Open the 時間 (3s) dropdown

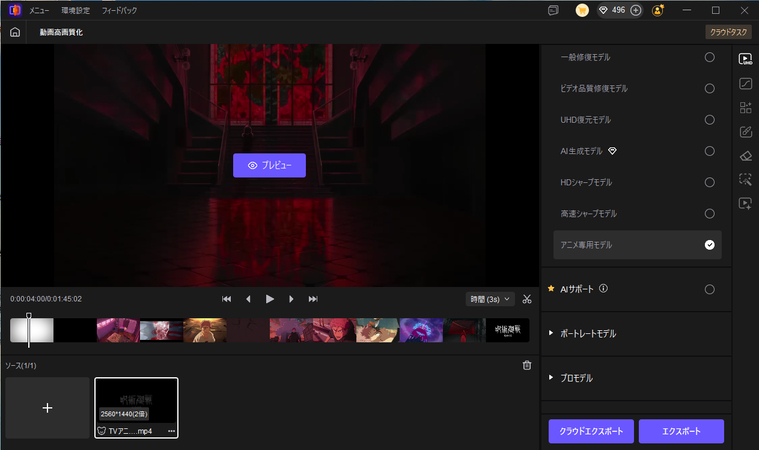490,298
